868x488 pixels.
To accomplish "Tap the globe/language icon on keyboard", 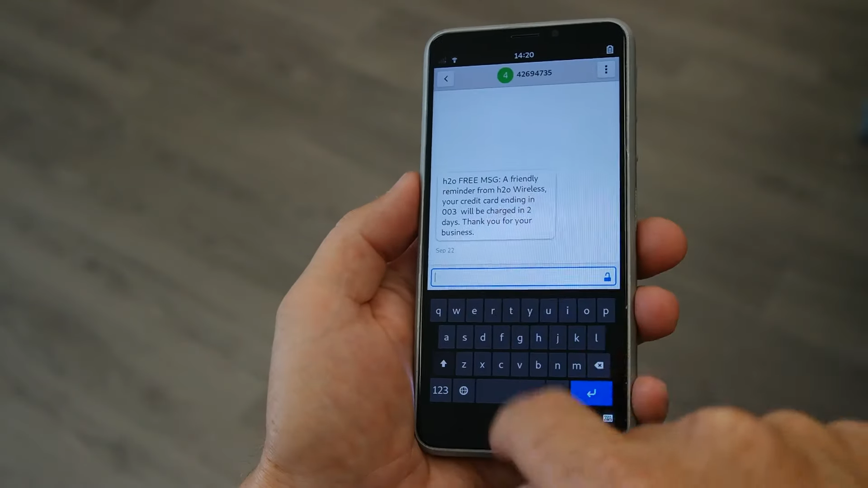I will (463, 390).
